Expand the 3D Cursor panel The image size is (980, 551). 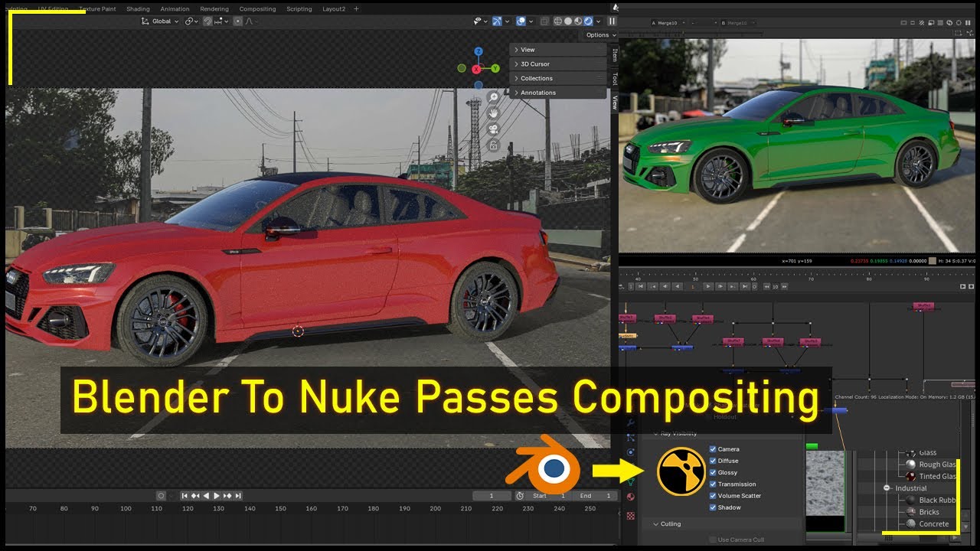pos(558,64)
